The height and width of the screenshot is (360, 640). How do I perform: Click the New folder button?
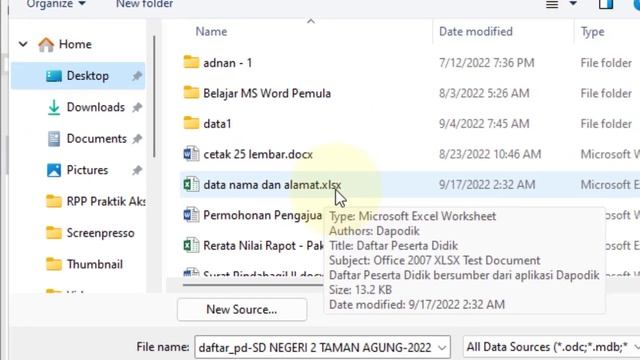tap(144, 4)
